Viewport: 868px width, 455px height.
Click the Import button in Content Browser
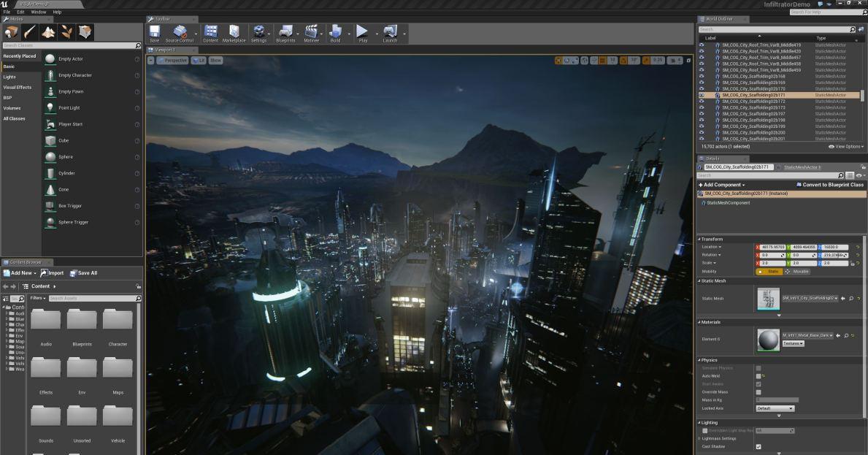point(52,273)
